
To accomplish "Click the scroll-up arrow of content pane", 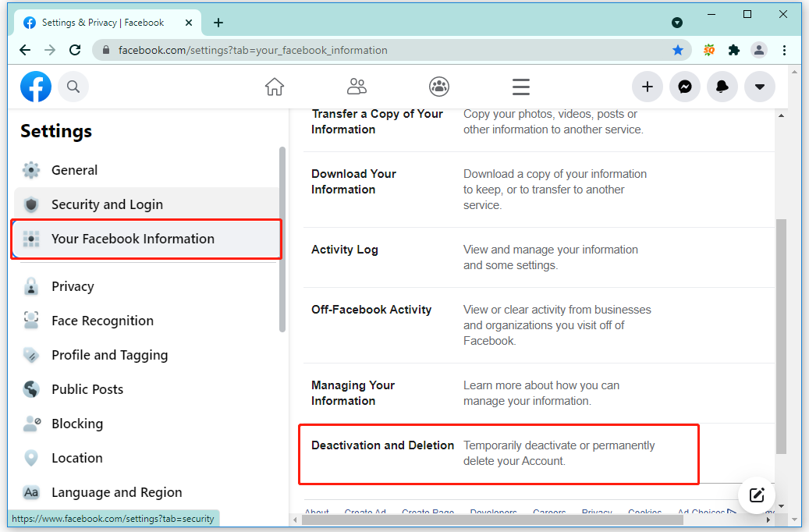I will coord(781,115).
